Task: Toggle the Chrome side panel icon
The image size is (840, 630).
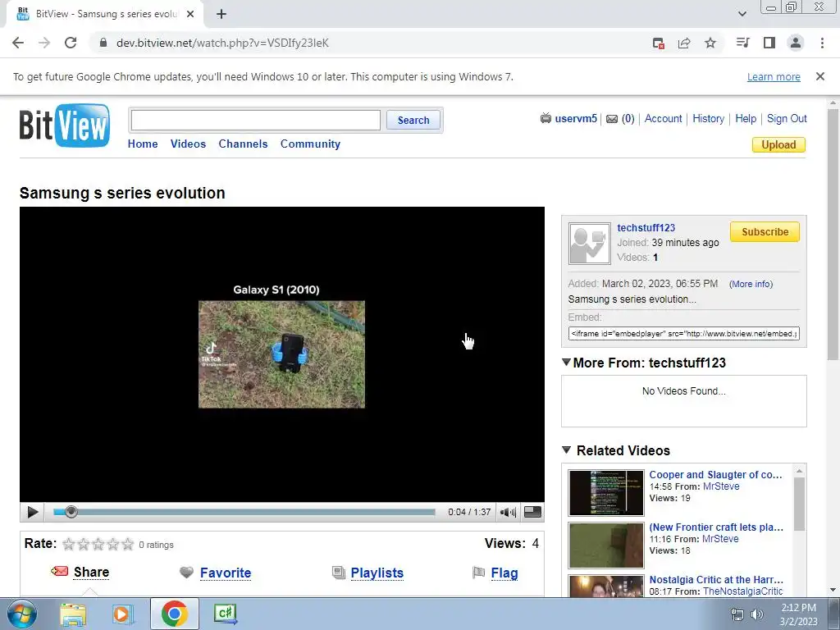Action: (769, 43)
